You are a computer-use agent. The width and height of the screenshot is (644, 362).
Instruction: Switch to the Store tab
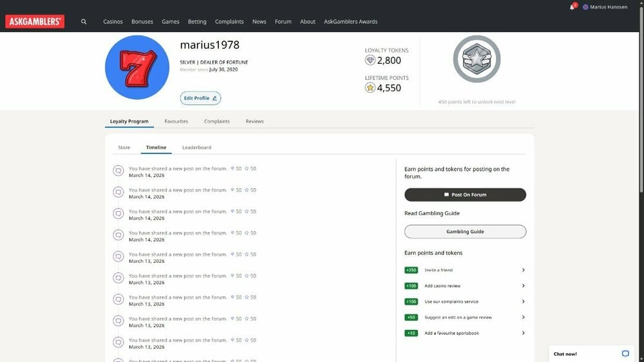click(124, 148)
